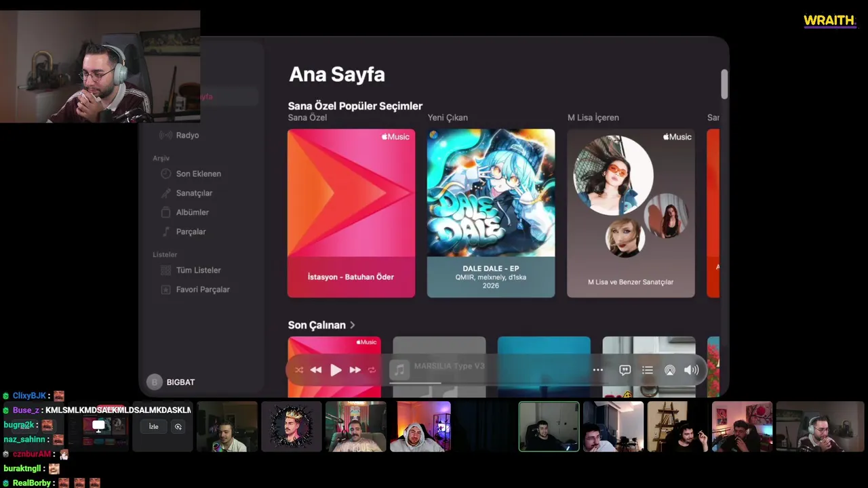Open Albümler in the sidebar
Screen dimensions: 868x488
(x=192, y=212)
